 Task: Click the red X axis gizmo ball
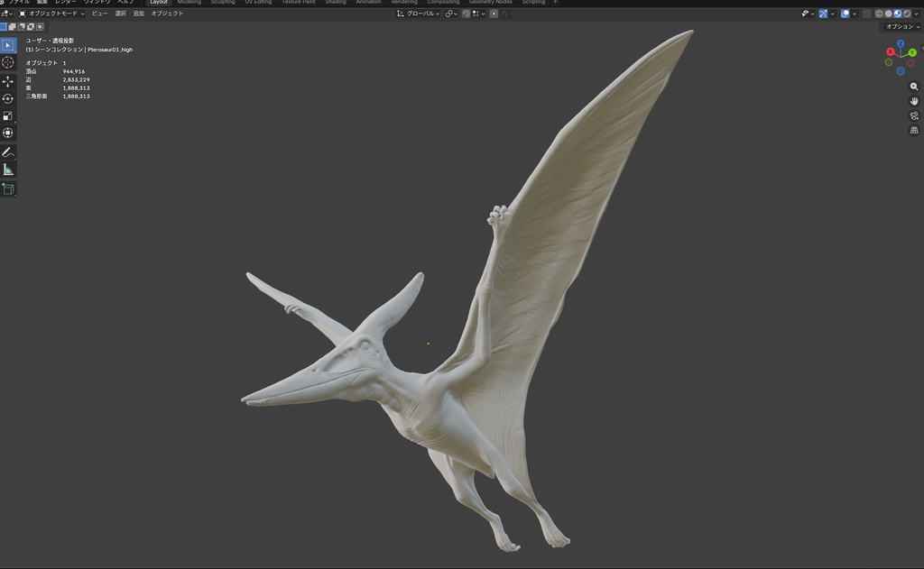click(891, 51)
